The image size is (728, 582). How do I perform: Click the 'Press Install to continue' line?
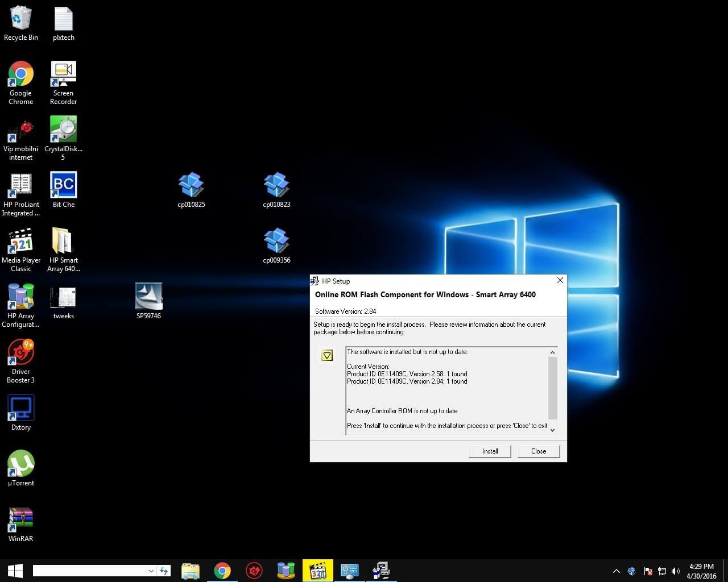[x=447, y=426]
